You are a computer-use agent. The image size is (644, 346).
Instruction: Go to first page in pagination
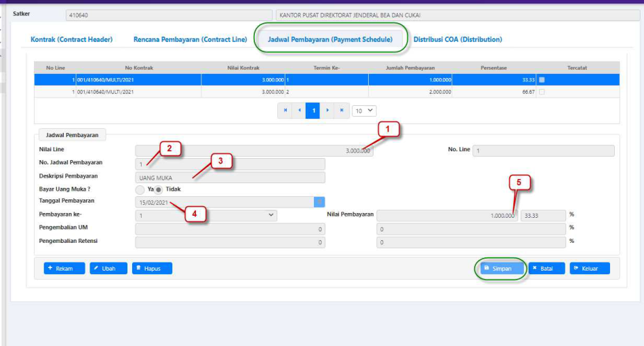tap(285, 111)
